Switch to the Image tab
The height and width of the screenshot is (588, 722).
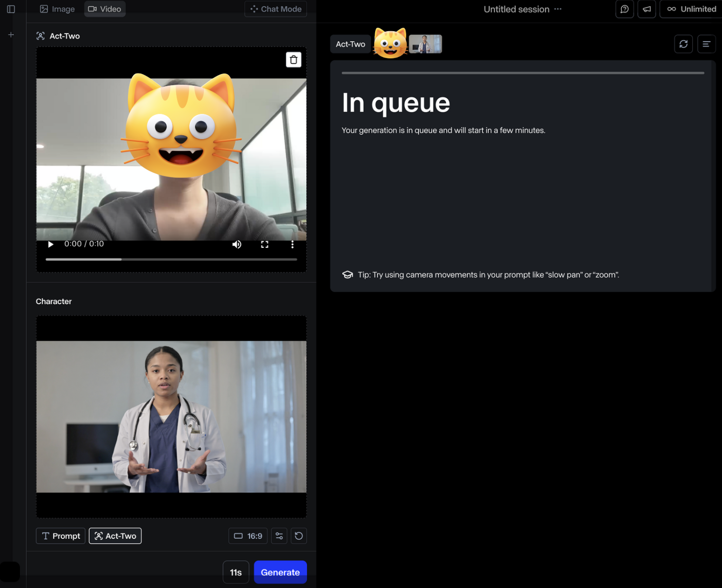click(x=57, y=9)
